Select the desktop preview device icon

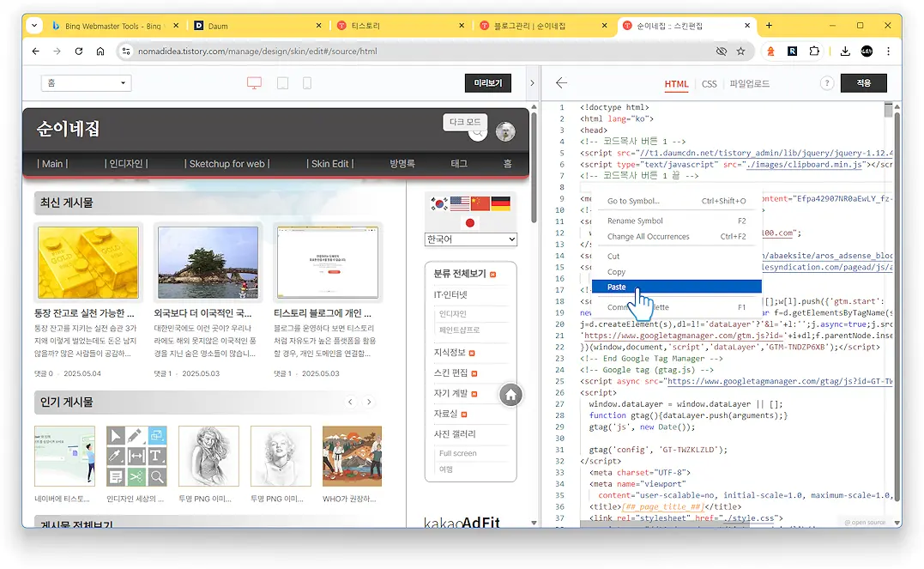[254, 83]
